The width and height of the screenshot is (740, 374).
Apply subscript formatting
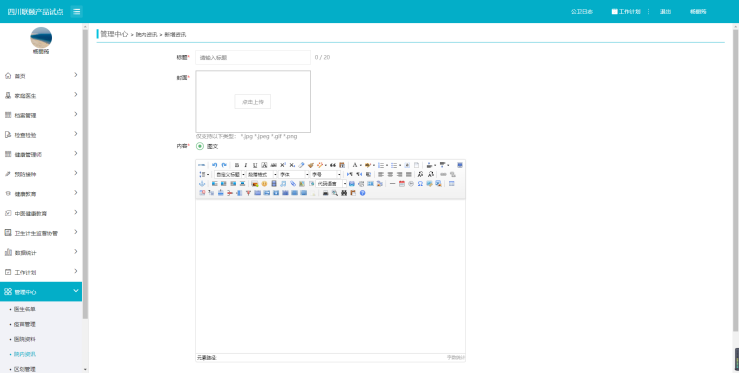[292, 165]
